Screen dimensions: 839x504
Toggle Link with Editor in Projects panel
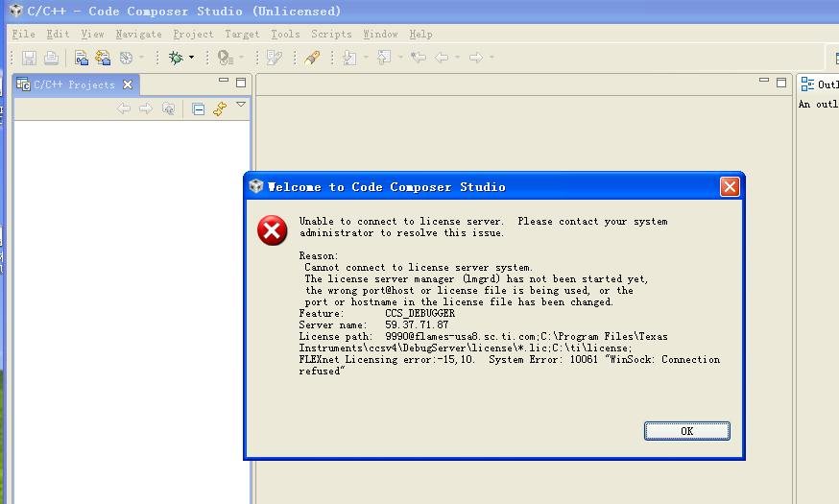point(220,109)
